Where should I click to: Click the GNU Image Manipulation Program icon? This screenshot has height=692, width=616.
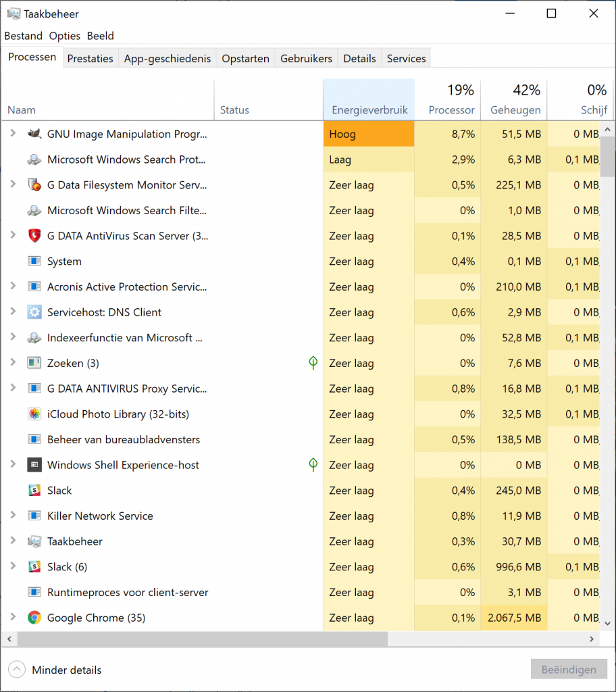coord(35,134)
